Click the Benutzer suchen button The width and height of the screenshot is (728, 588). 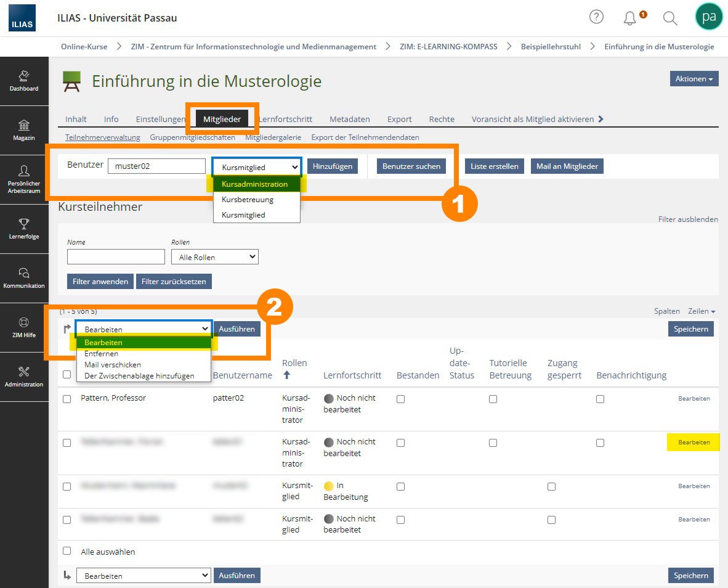[411, 166]
